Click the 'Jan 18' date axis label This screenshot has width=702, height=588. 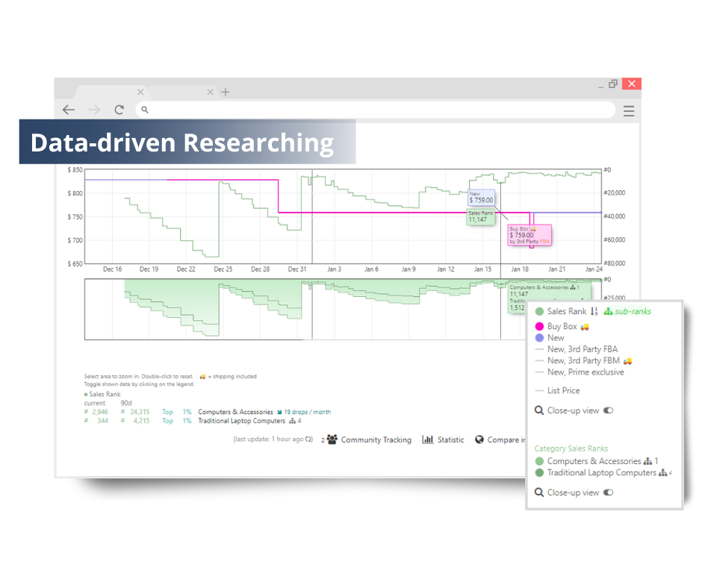coord(520,269)
